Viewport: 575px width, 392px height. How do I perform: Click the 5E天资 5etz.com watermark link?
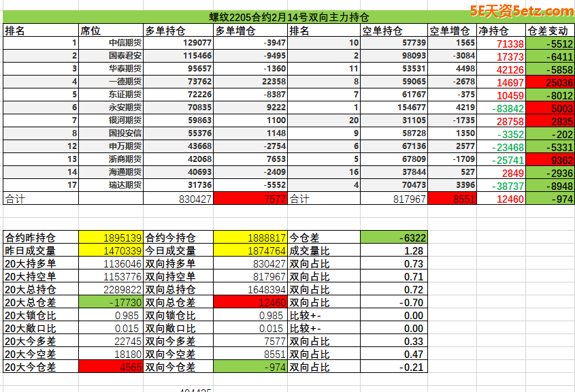coord(523,11)
